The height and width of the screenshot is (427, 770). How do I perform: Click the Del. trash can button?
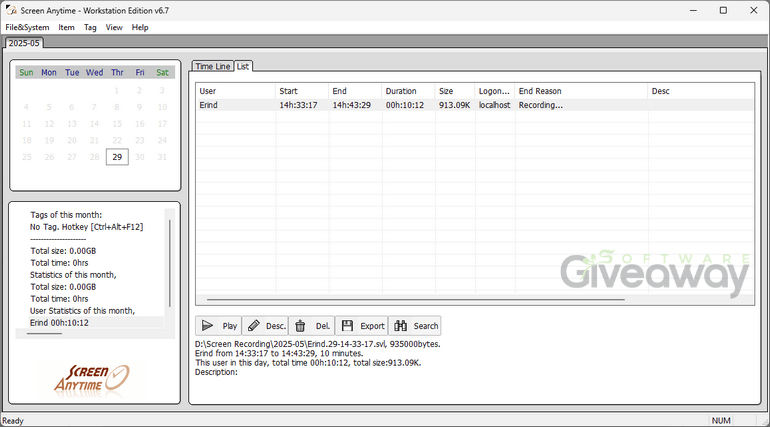point(312,326)
